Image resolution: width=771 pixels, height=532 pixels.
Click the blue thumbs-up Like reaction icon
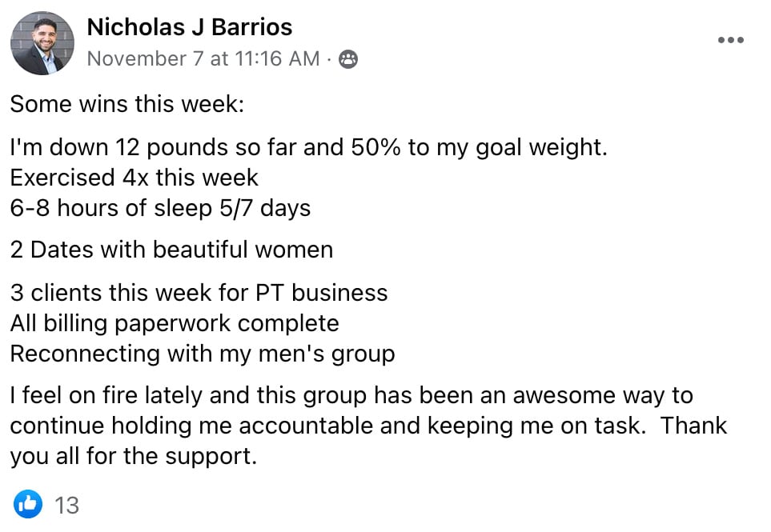point(28,504)
